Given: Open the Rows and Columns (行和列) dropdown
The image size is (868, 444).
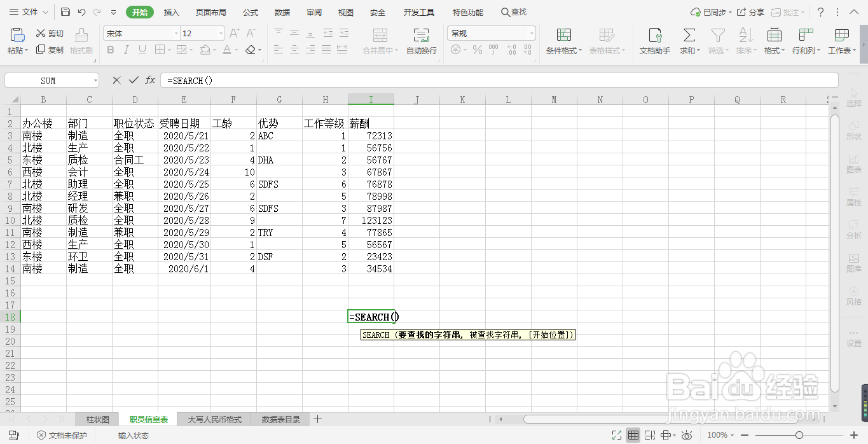Looking at the screenshot, I should pyautogui.click(x=806, y=41).
